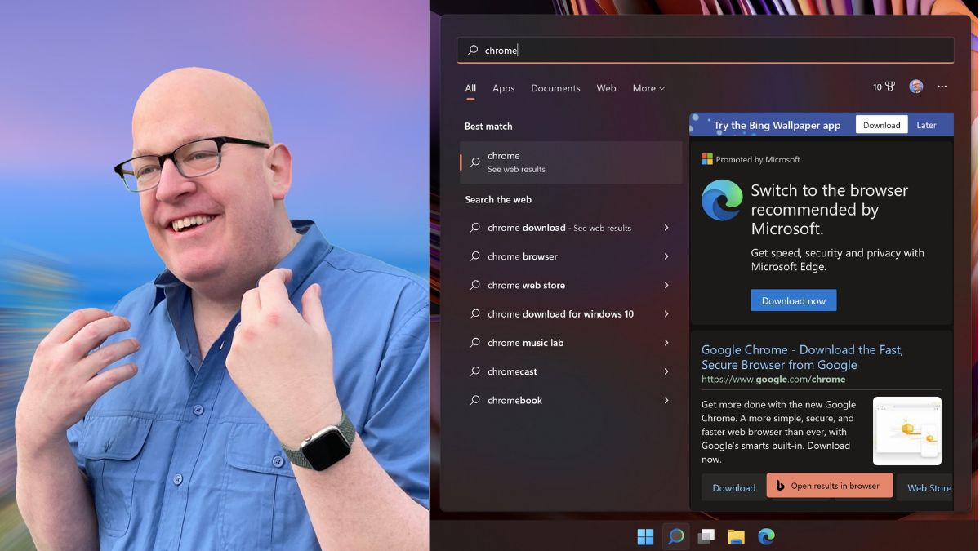The image size is (980, 551).
Task: Open Task View from the taskbar
Action: (704, 536)
